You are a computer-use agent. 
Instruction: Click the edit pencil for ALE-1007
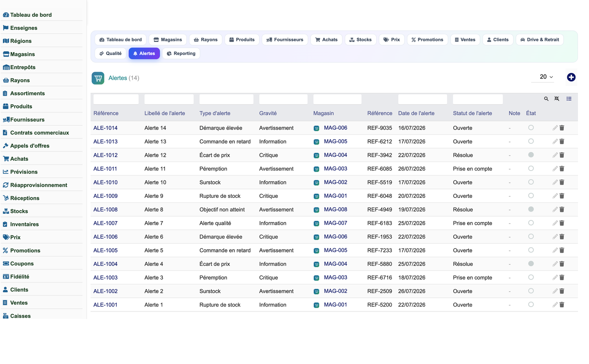tap(555, 223)
